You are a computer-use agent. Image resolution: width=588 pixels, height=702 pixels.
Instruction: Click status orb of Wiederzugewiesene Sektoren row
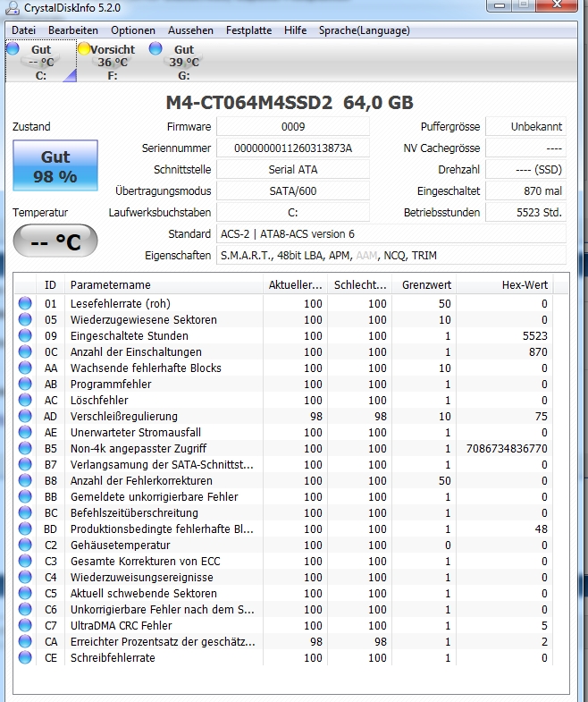point(25,319)
